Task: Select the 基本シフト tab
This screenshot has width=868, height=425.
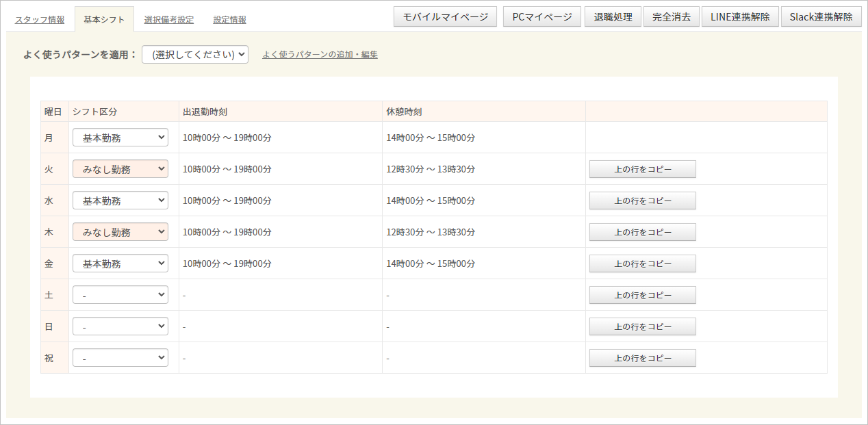Action: pyautogui.click(x=104, y=20)
